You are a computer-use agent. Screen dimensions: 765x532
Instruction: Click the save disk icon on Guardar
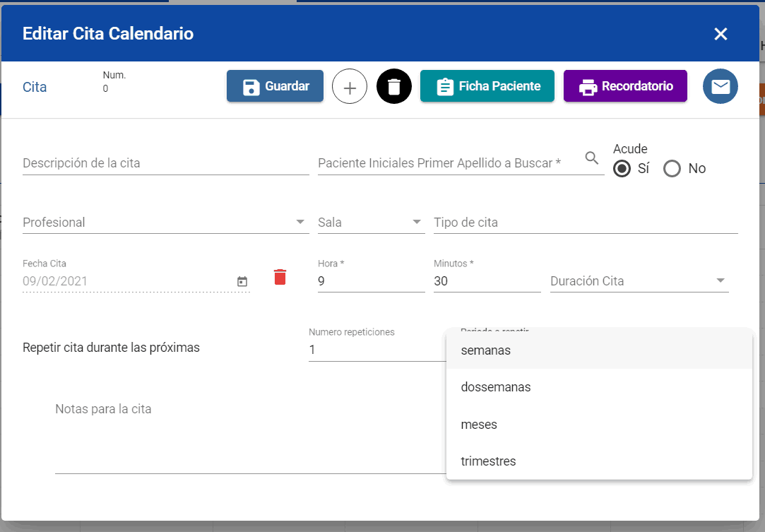point(251,85)
